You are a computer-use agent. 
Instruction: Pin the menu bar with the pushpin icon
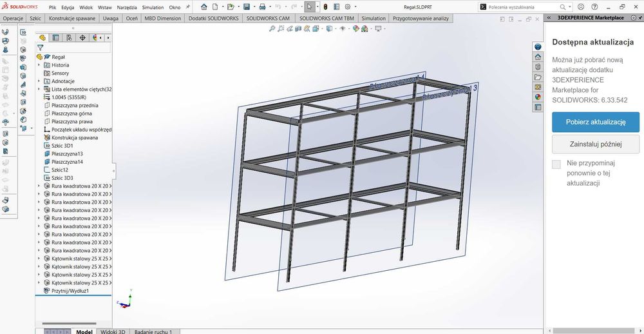pyautogui.click(x=188, y=7)
